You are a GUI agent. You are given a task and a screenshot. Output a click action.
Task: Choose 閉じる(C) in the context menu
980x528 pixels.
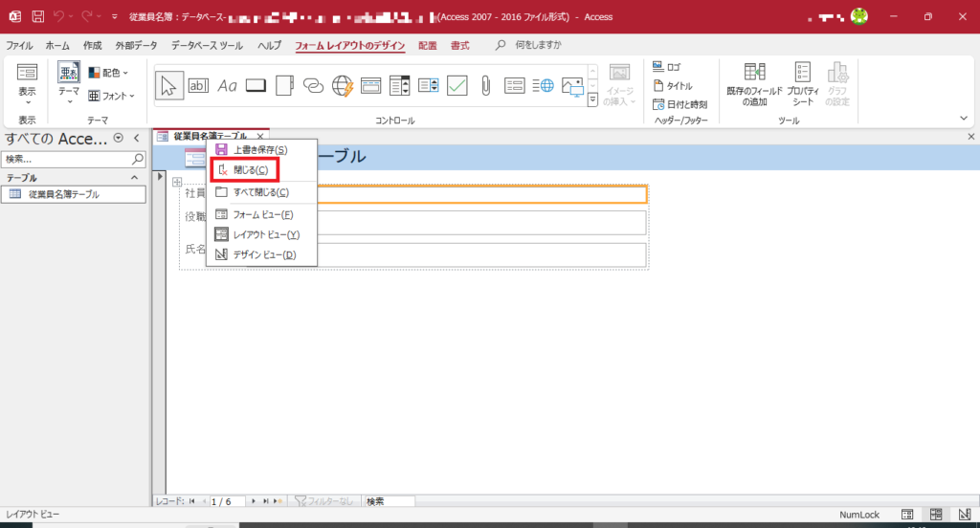click(x=244, y=169)
